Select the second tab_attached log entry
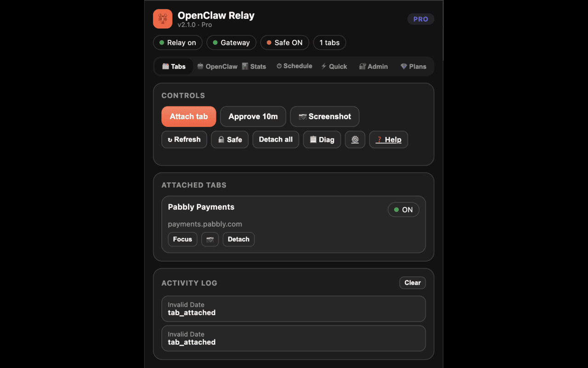 click(294, 338)
